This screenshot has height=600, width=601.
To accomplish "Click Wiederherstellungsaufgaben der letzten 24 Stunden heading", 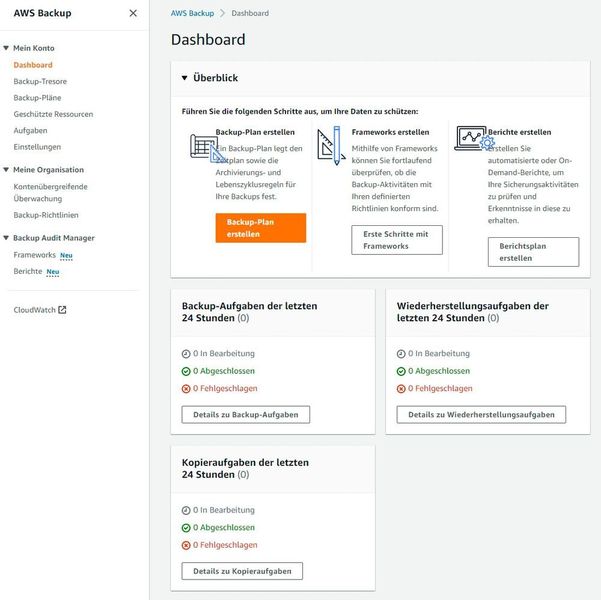I will (473, 312).
